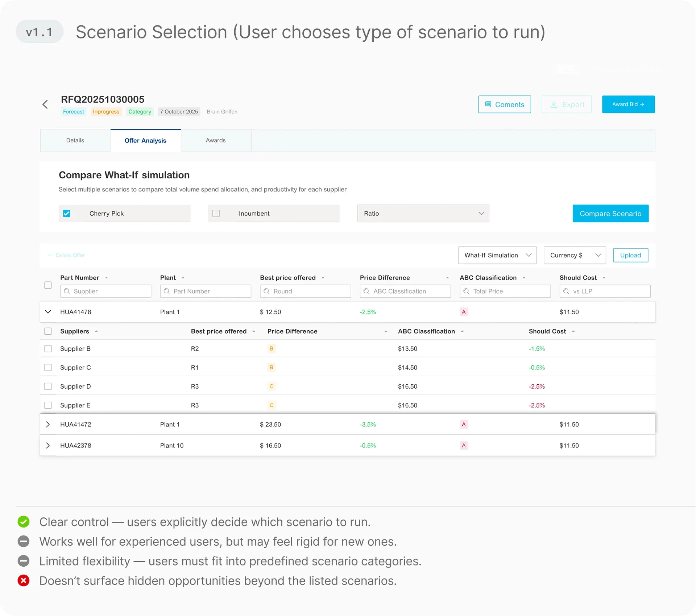Click the Round search field
Screen dimensions: 696x616
coord(305,291)
